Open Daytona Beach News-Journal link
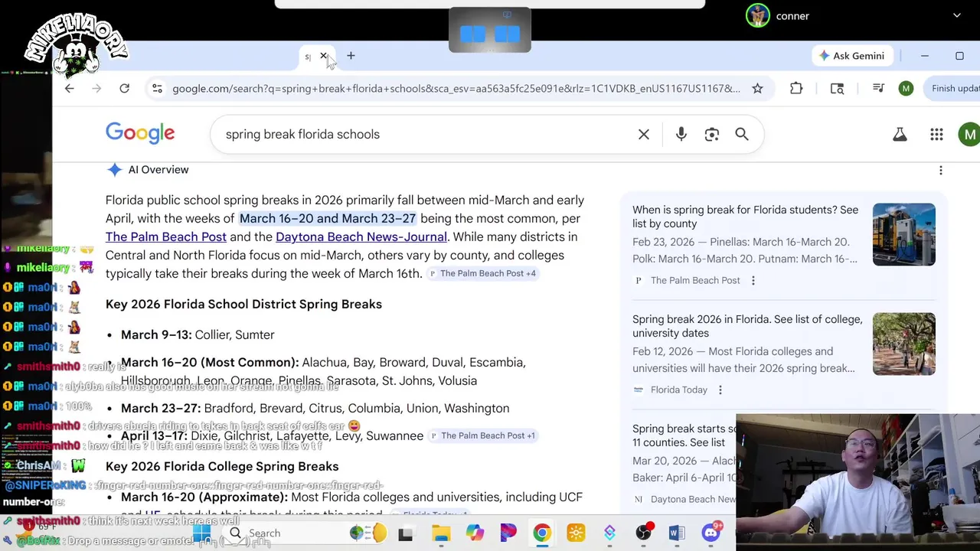The image size is (980, 551). [361, 237]
